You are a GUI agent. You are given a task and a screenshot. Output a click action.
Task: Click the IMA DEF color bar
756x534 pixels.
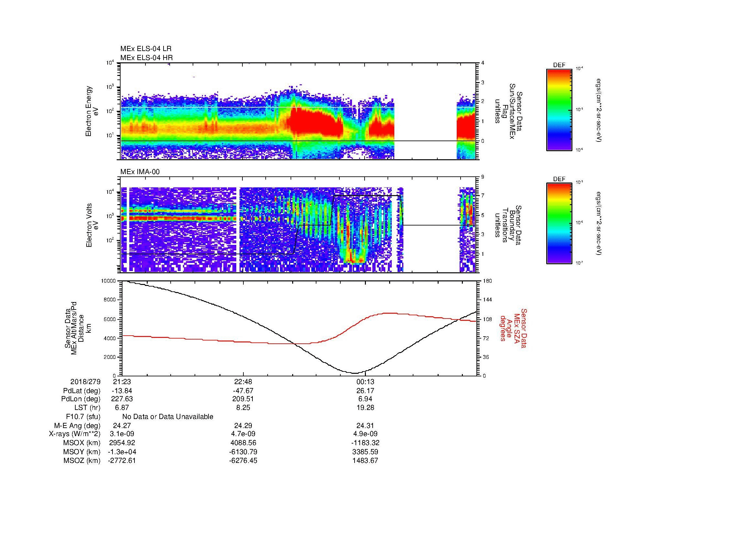click(x=559, y=224)
